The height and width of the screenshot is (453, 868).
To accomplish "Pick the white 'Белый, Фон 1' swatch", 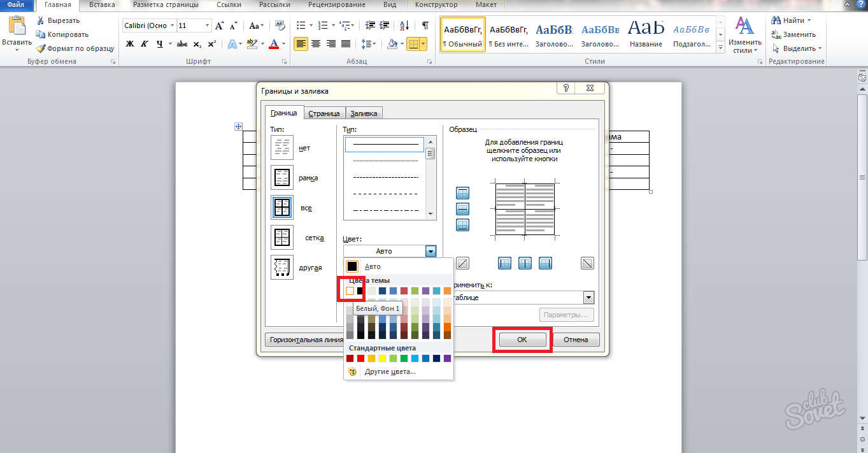I will (350, 291).
